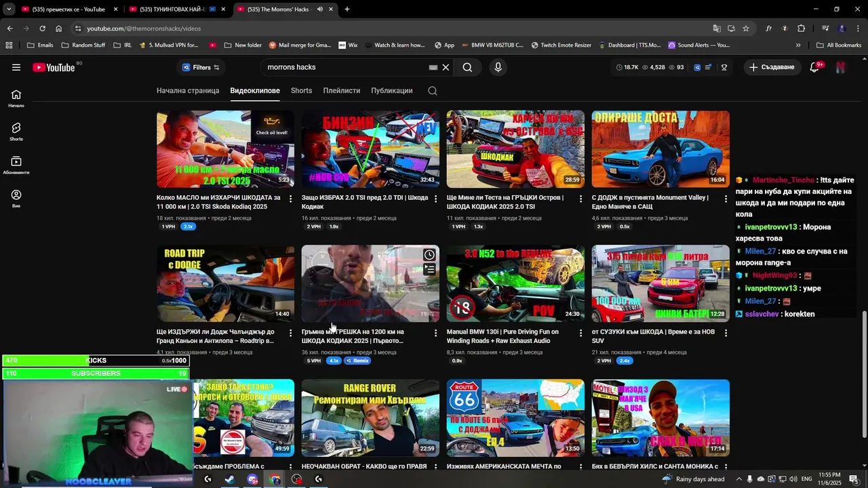Open Shorts in the left sidebar
Screen dimensions: 868x488
click(x=16, y=131)
